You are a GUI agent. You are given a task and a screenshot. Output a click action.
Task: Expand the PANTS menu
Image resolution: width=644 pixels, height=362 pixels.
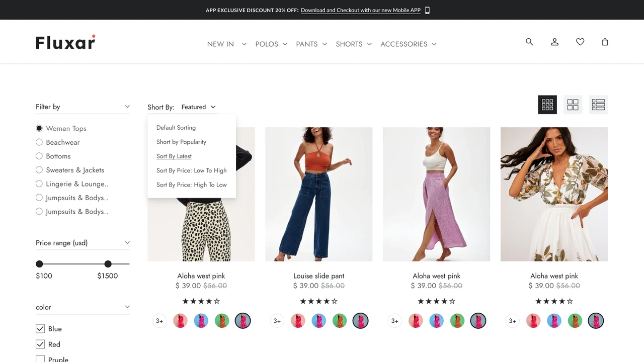point(311,44)
